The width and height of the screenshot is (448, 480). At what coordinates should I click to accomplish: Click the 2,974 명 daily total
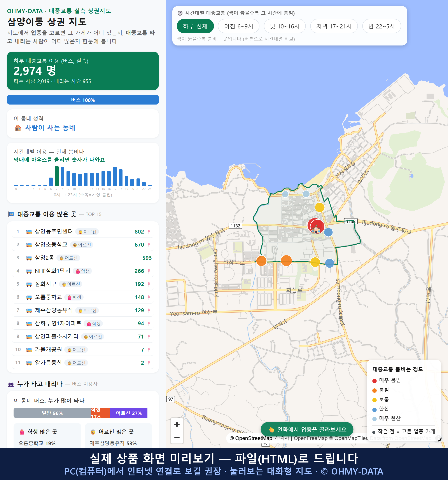click(35, 71)
